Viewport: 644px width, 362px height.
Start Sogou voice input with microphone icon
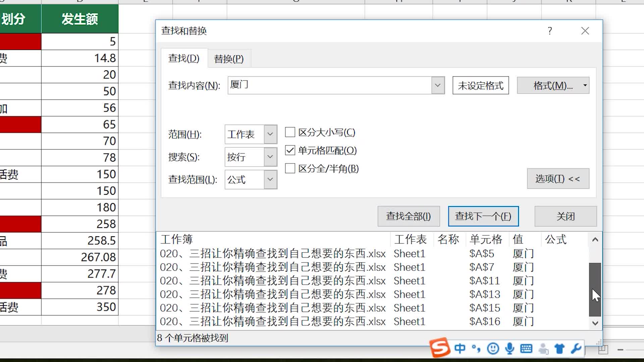tap(509, 348)
